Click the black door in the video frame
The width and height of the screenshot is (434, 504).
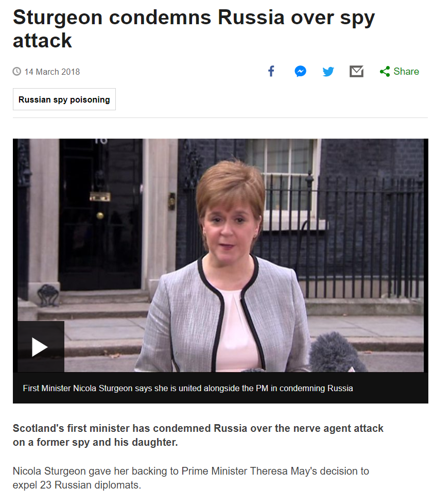(x=100, y=214)
